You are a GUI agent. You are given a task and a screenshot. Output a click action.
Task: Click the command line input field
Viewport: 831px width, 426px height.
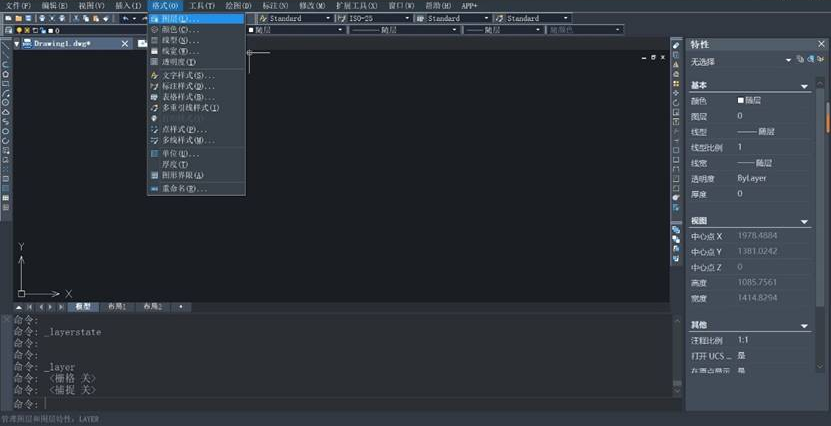(358, 404)
